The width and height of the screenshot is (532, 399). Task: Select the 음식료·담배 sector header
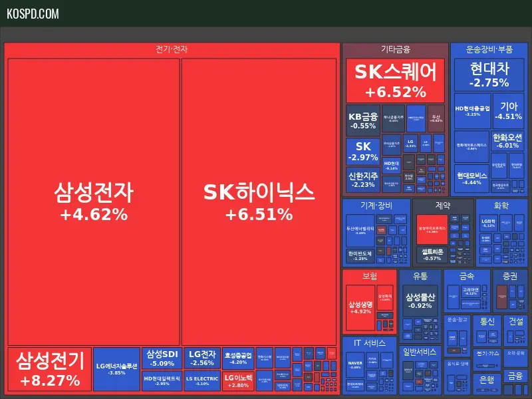tap(457, 363)
